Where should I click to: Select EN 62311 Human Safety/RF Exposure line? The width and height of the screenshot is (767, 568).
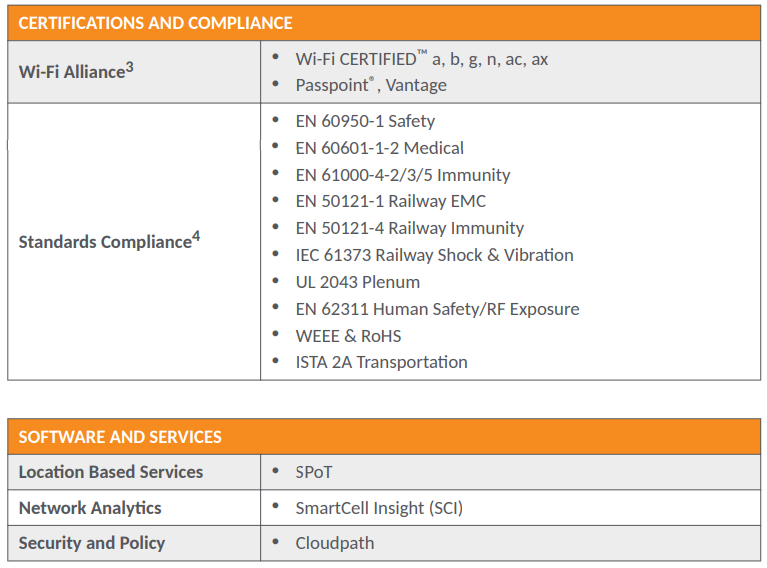coord(437,309)
